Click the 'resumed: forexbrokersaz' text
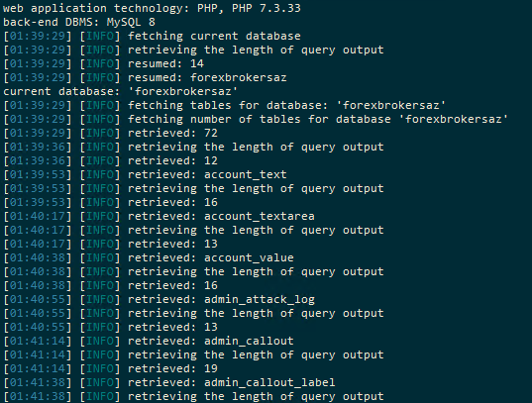This screenshot has height=403, width=532. pyautogui.click(x=207, y=77)
